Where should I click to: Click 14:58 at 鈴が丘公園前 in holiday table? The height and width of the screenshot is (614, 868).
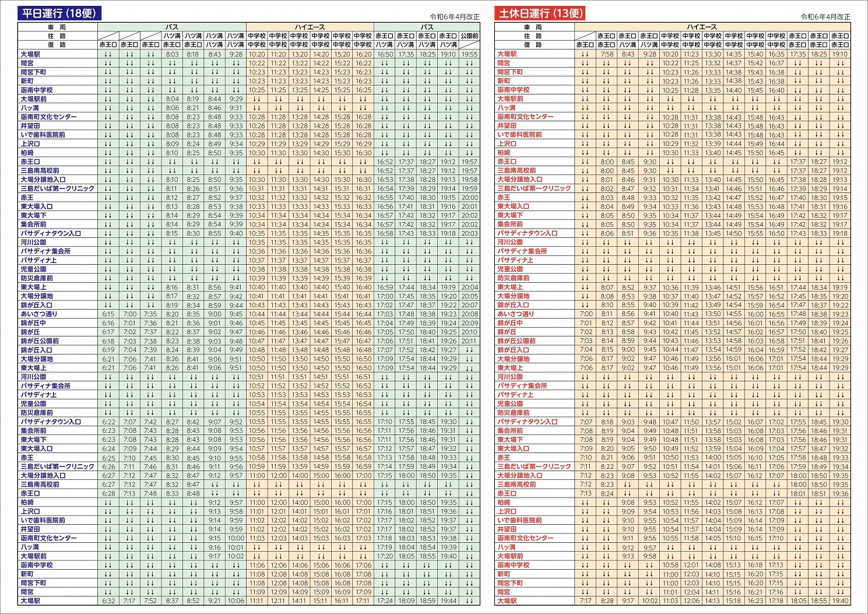[734, 341]
